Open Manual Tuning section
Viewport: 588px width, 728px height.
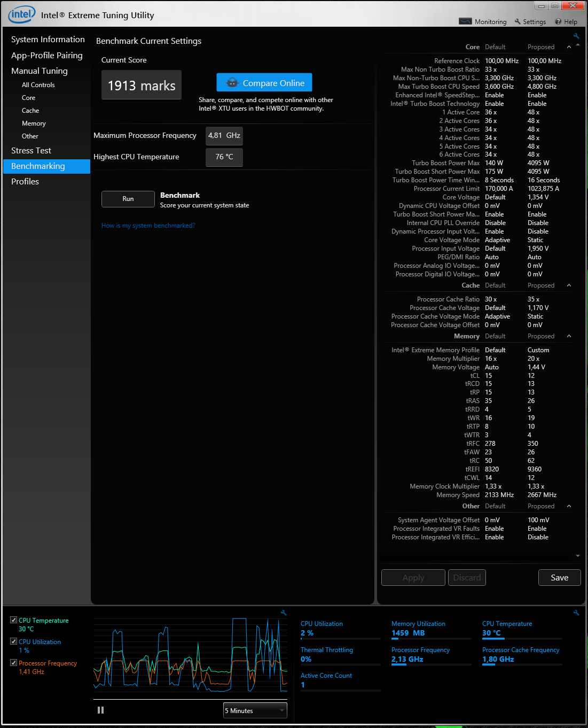pos(39,71)
